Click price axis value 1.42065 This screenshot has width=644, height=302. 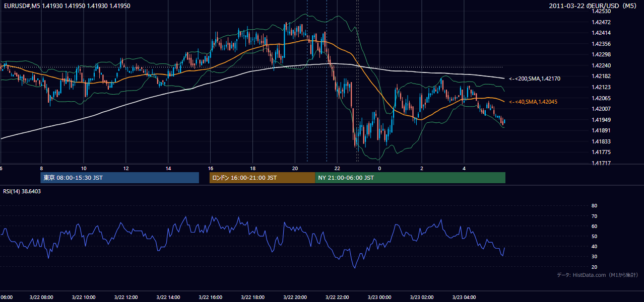click(x=602, y=98)
